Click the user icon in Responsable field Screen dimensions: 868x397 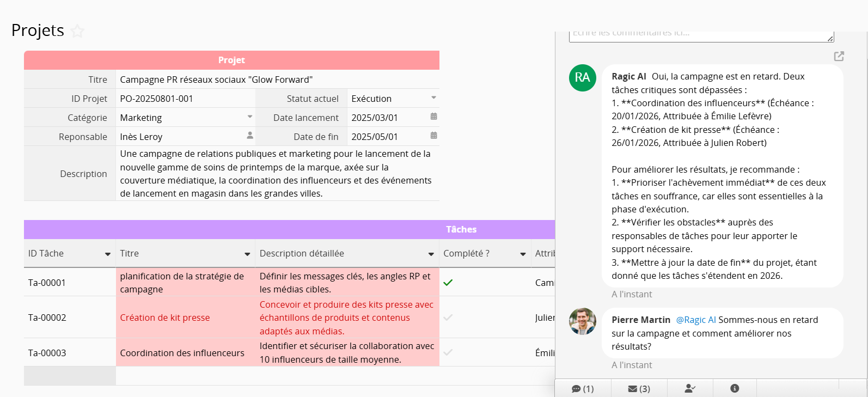(250, 135)
